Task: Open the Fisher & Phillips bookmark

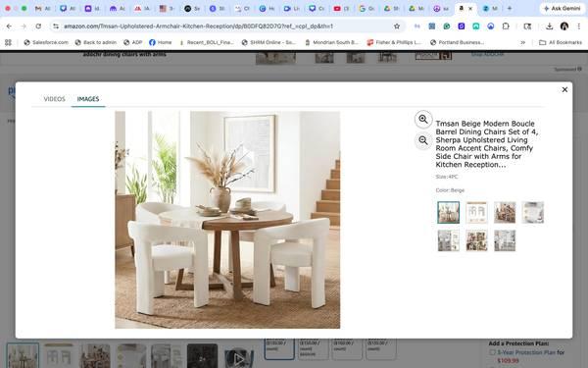Action: point(394,42)
